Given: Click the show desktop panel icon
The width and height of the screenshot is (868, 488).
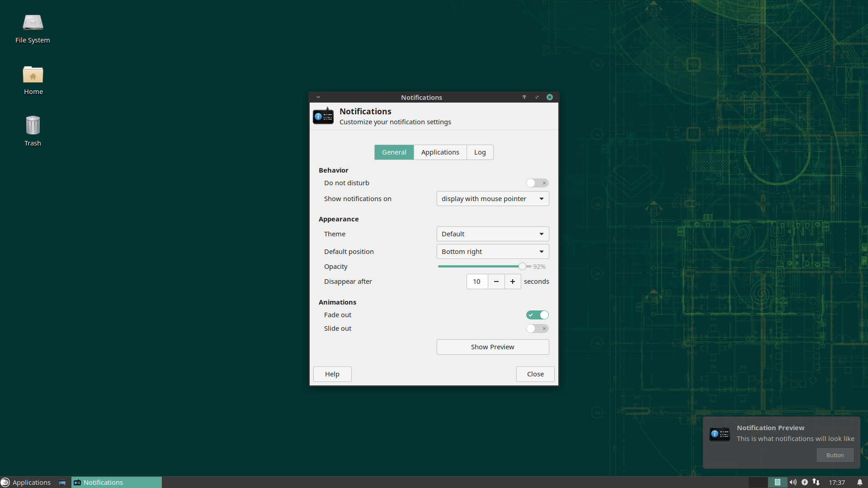Looking at the screenshot, I should pyautogui.click(x=62, y=482).
